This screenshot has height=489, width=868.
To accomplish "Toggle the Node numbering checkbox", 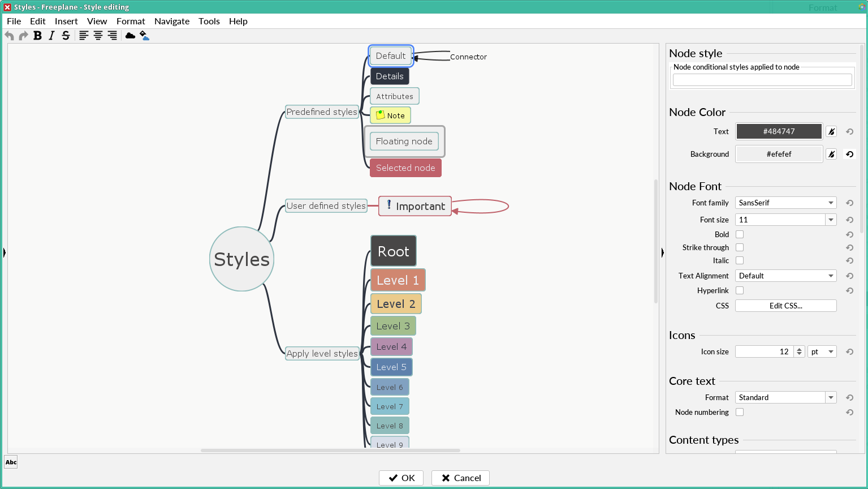I will click(740, 412).
